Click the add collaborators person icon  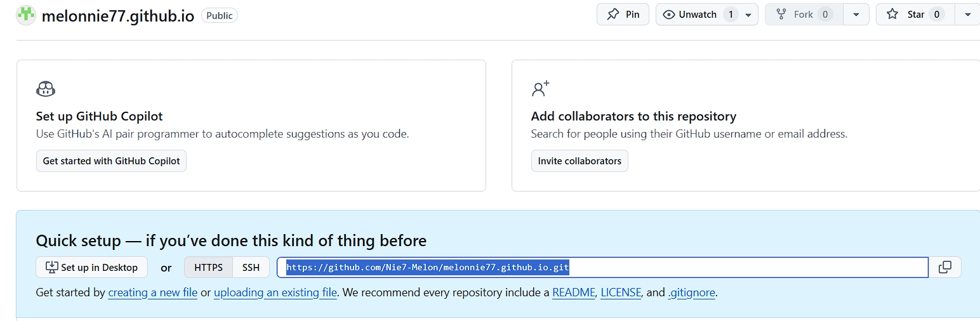pyautogui.click(x=540, y=89)
